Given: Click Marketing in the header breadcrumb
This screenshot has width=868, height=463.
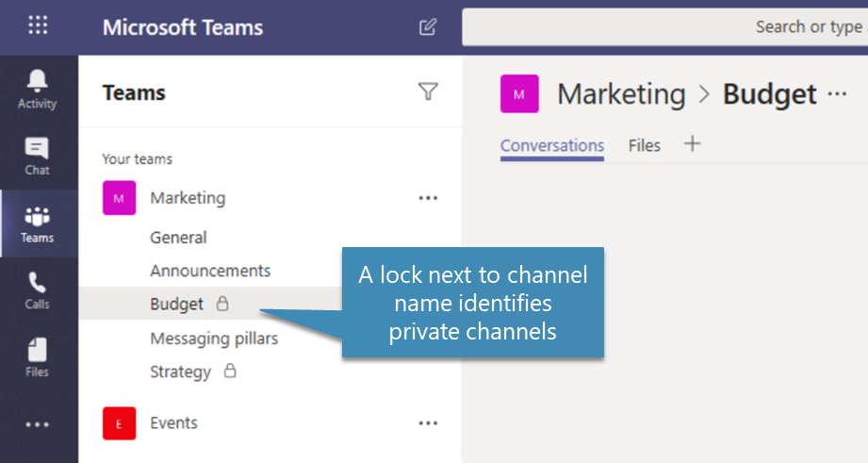Looking at the screenshot, I should pos(621,93).
